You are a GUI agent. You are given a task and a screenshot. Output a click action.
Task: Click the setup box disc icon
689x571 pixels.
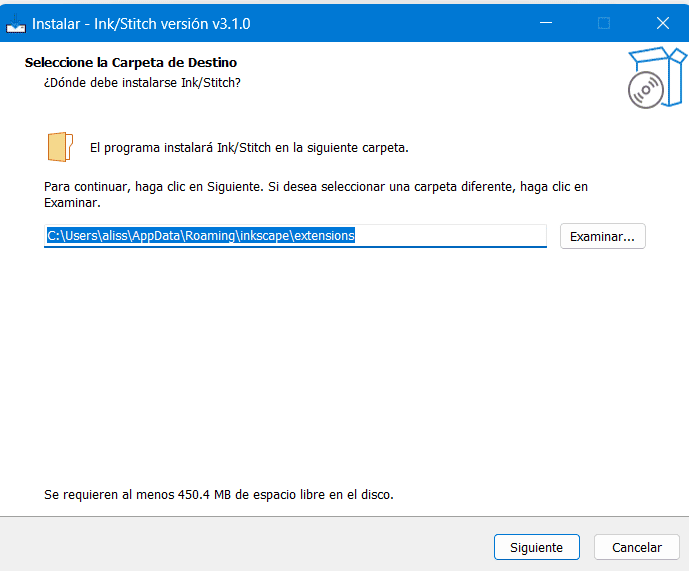656,78
